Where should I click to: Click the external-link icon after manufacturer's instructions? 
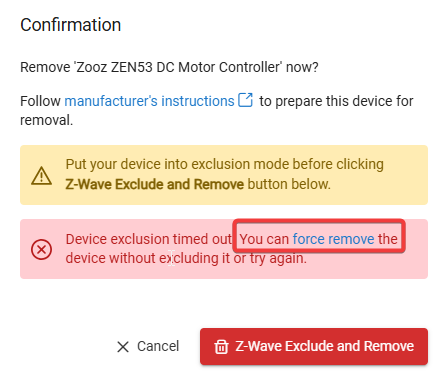tap(246, 100)
